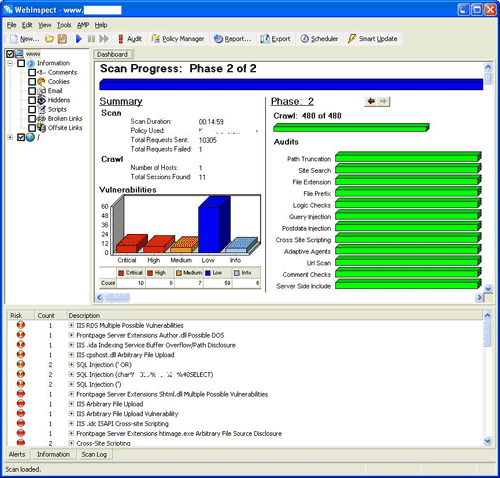Screen dimensions: 500x478
Task: Open the Scheduler from toolbar
Action: coord(319,39)
